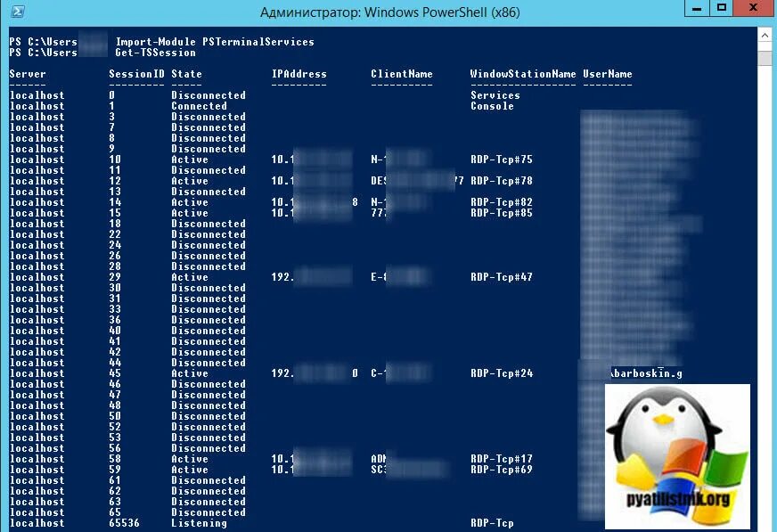This screenshot has height=532, width=777.
Task: Click 'RDP-Tcp#85' window station entry
Action: pos(502,213)
